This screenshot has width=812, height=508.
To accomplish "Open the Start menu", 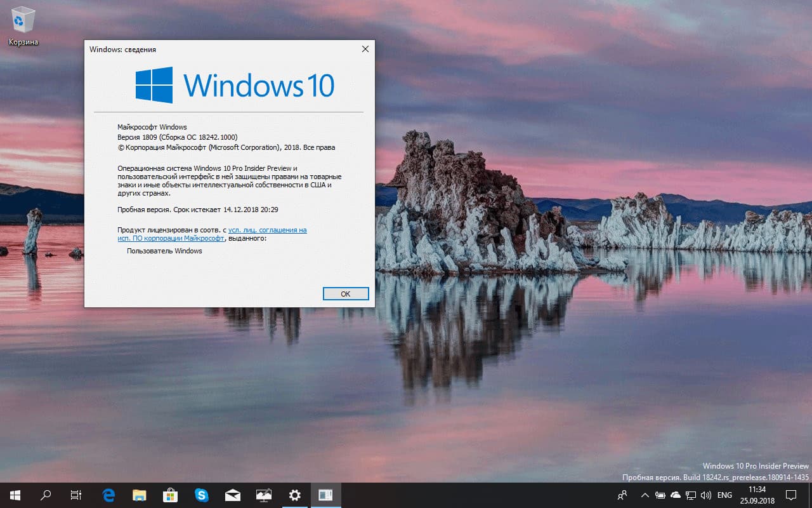I will pos(14,495).
